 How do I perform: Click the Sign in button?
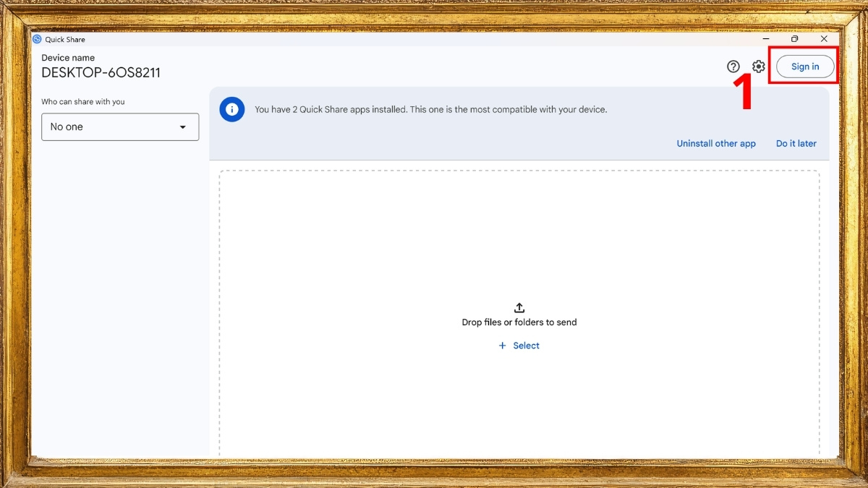(x=805, y=67)
